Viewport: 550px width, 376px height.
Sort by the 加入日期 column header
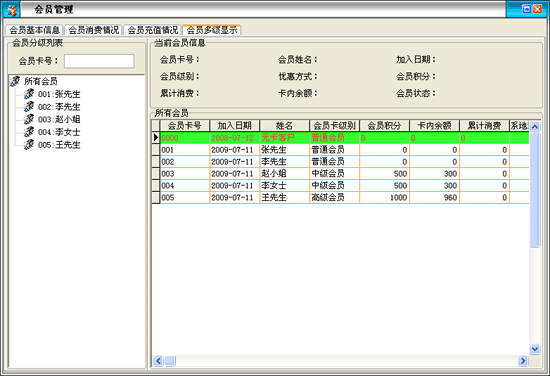click(234, 126)
